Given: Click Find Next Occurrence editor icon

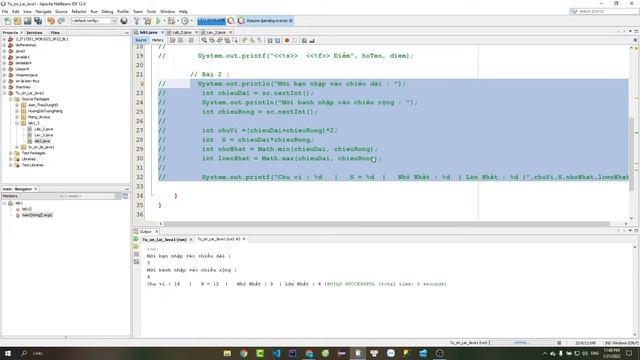Looking at the screenshot, I should [x=220, y=40].
